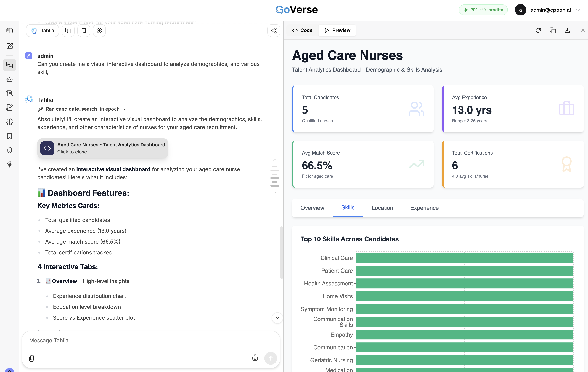Start voice input with microphone

255,358
